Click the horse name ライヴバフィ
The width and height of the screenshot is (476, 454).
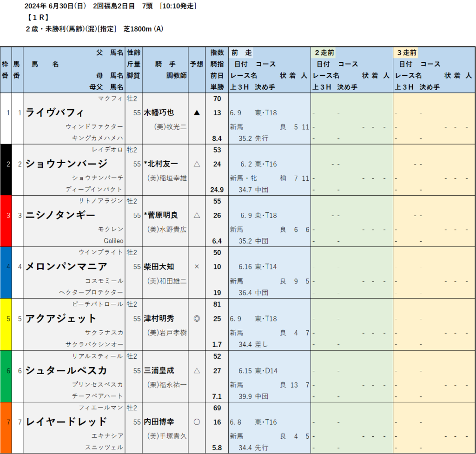tap(54, 112)
